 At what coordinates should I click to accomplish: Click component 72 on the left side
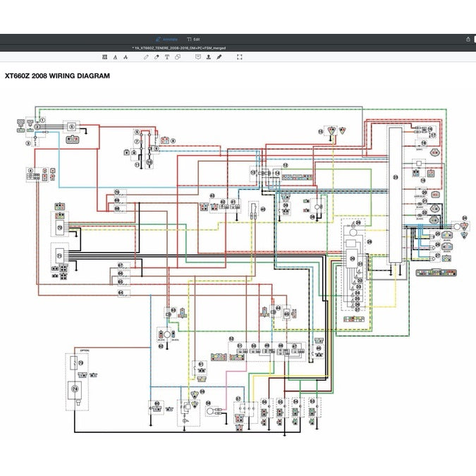click(x=60, y=228)
